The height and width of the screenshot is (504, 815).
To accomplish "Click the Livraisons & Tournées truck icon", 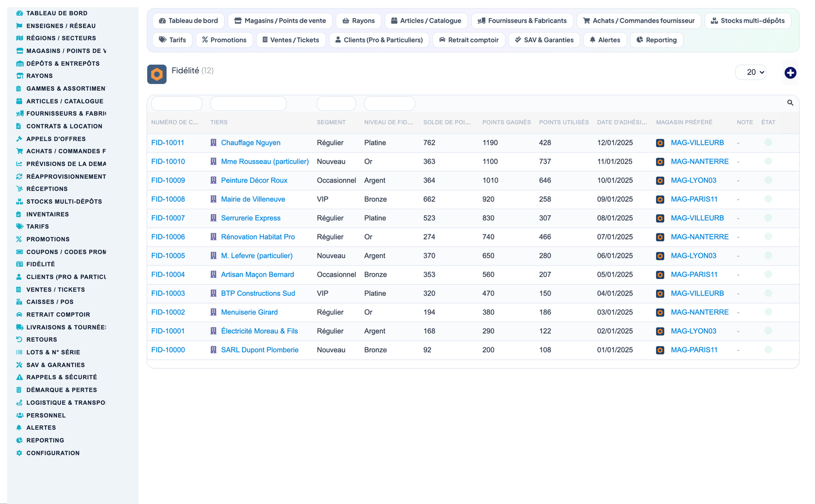I will 20,327.
